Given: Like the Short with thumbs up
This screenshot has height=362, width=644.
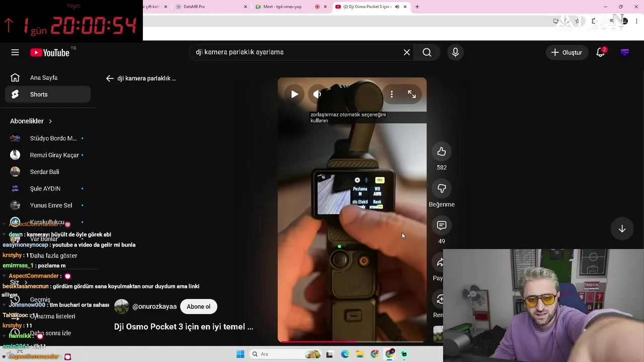Looking at the screenshot, I should click(442, 151).
